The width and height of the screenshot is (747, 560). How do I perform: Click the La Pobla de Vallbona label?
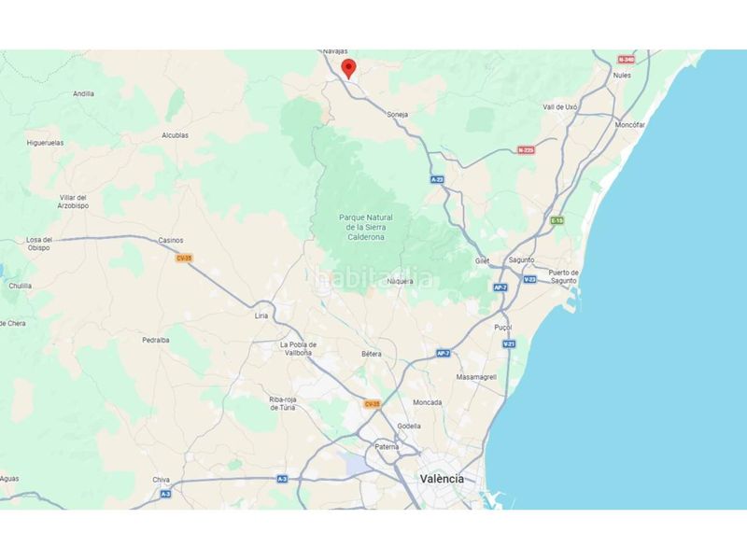point(298,348)
